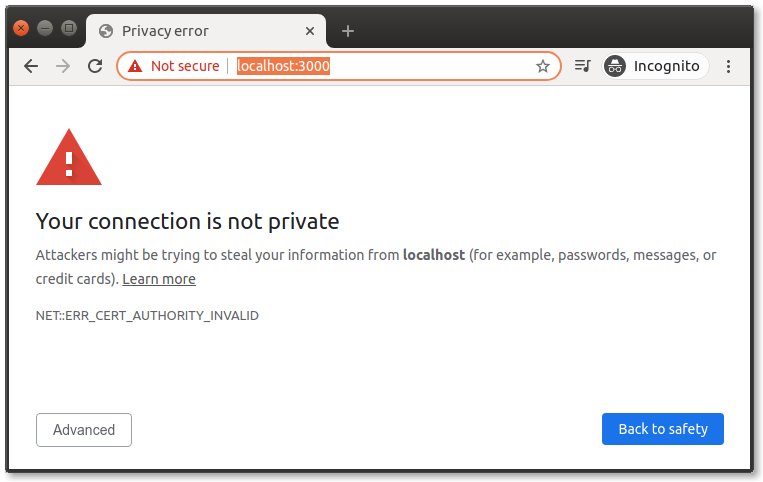Bookmark this page with the star

pos(543,66)
